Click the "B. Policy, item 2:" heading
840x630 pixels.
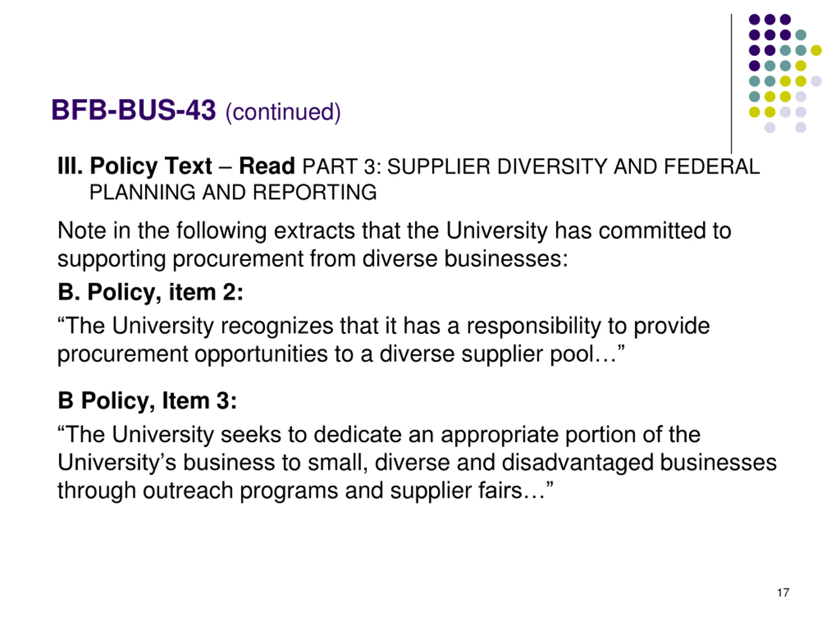tap(150, 292)
